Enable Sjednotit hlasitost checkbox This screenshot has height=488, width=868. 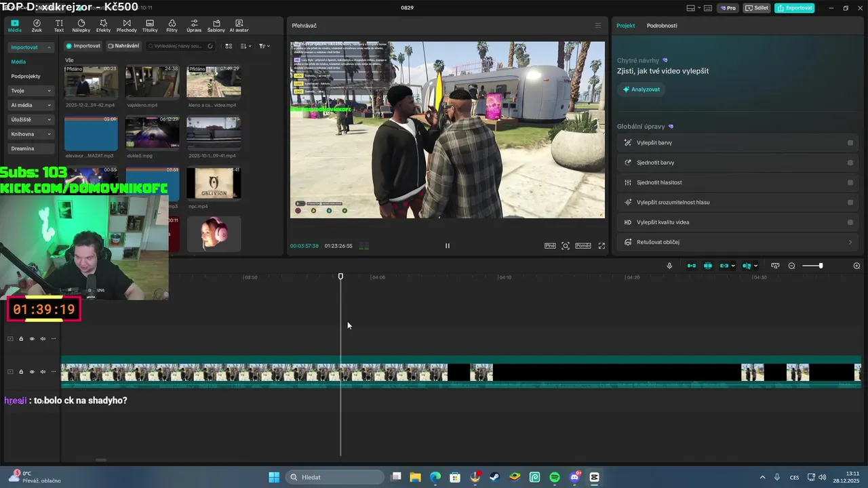tap(850, 182)
